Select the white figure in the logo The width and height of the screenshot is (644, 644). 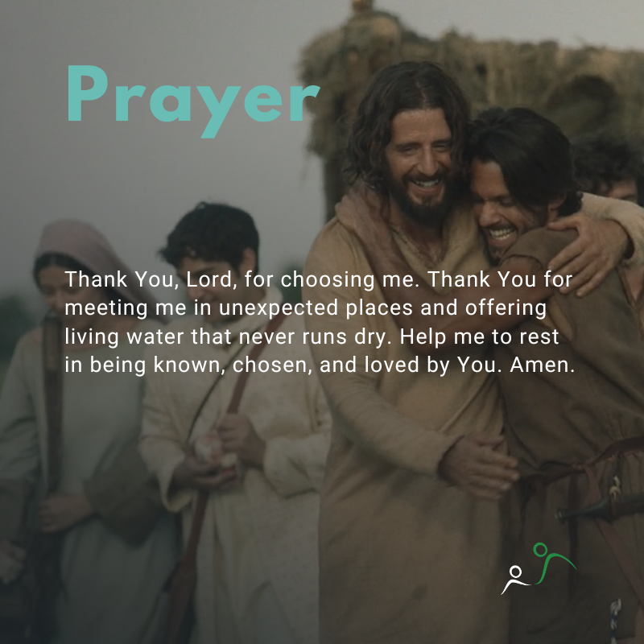pos(515,580)
